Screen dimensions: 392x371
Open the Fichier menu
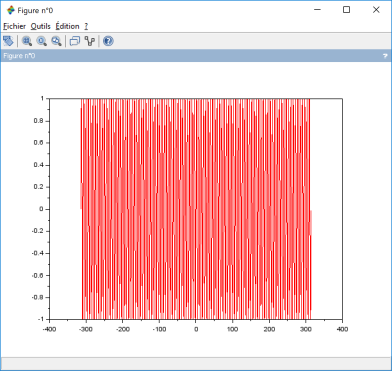click(14, 26)
